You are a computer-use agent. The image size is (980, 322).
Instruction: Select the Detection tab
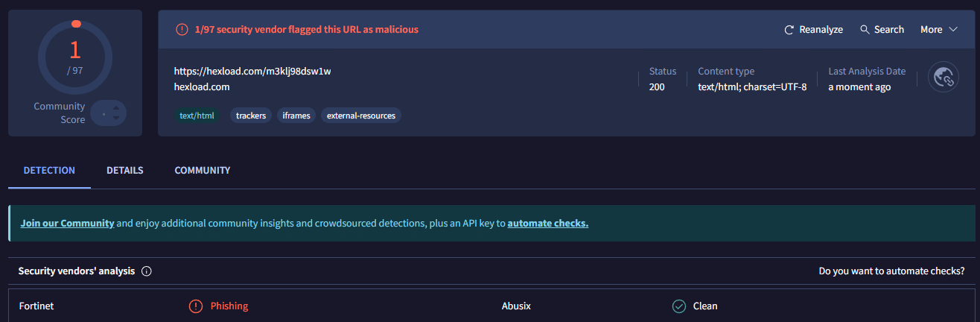(x=49, y=171)
